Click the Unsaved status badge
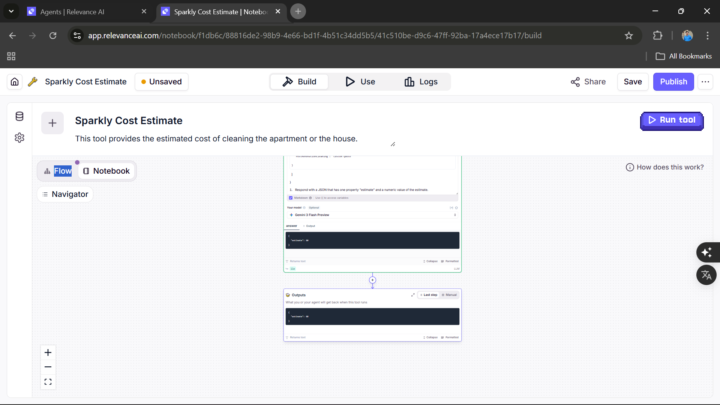The width and height of the screenshot is (720, 405). tap(162, 82)
